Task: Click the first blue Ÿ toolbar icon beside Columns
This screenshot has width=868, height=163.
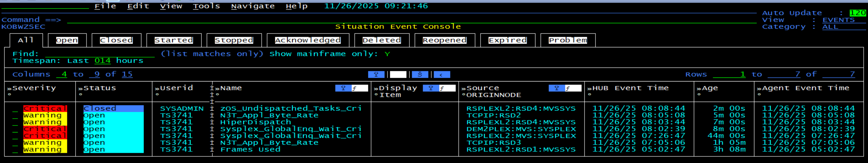Action: (376, 75)
